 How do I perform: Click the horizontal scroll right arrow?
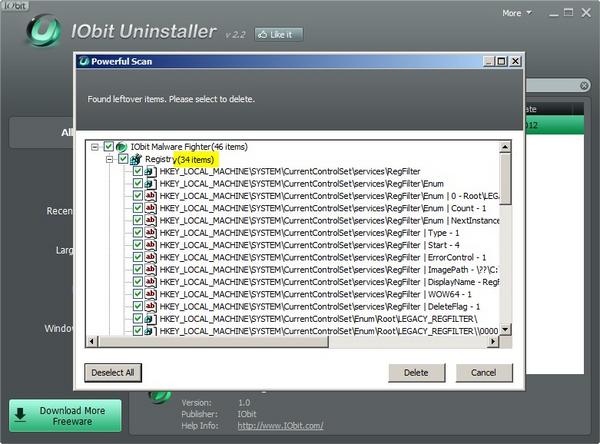coord(493,341)
